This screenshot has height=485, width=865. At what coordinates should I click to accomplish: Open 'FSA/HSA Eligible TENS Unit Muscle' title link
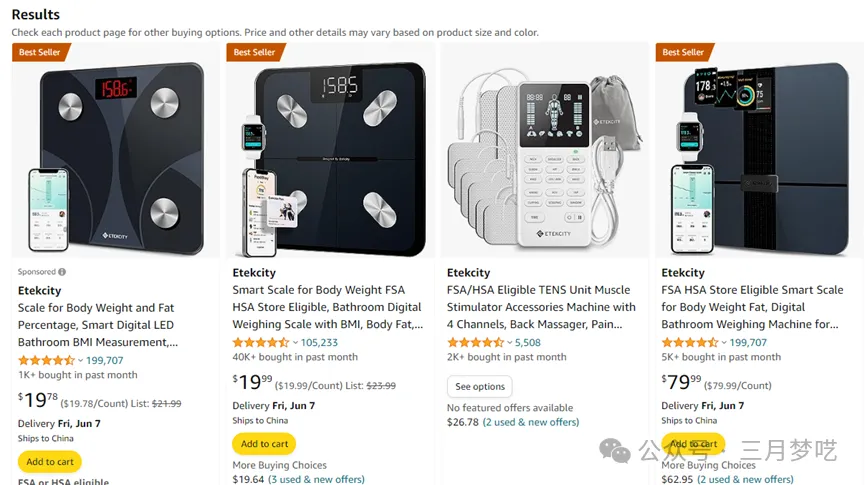[541, 290]
